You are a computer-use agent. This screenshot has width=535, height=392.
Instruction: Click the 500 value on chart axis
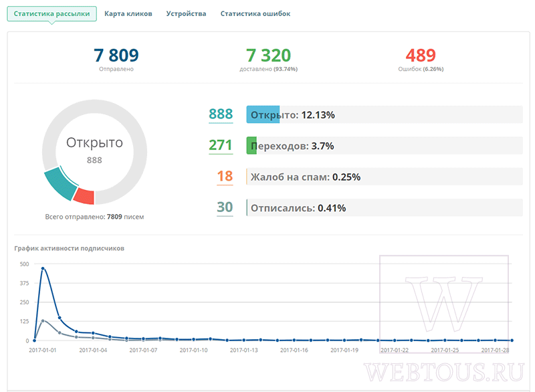[25, 264]
